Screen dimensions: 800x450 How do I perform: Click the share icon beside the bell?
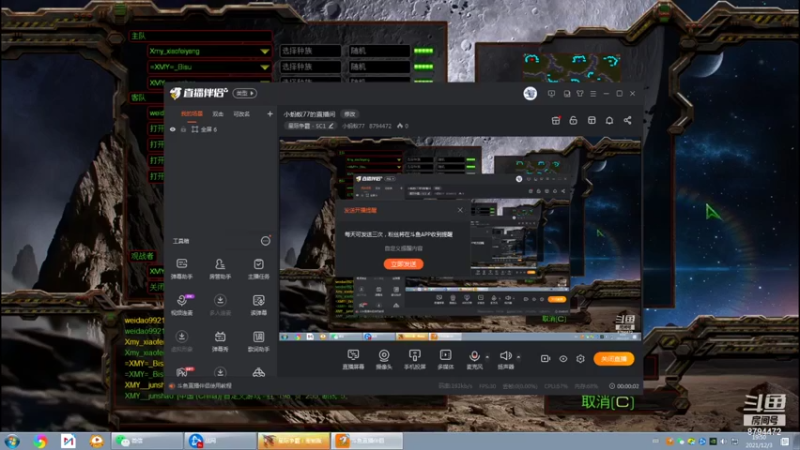[628, 120]
